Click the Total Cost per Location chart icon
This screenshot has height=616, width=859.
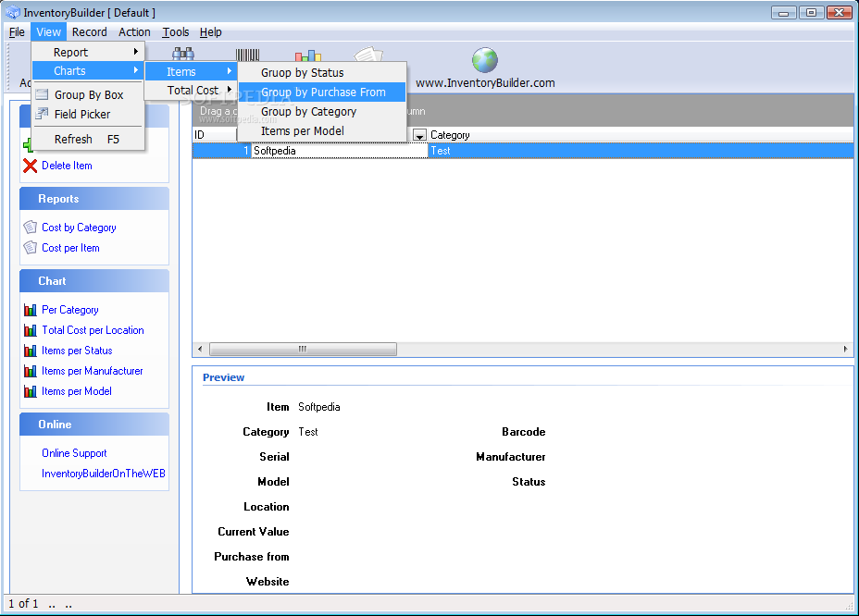31,330
